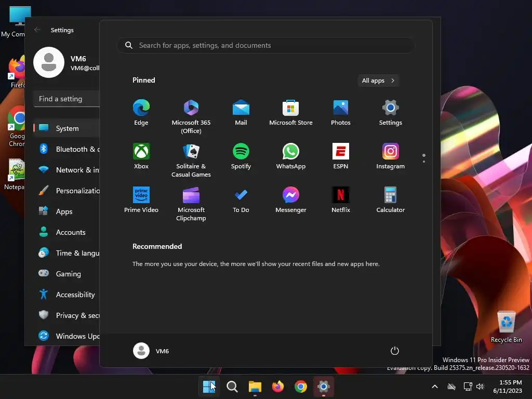
Task: Launch the Xbox app
Action: point(141,156)
